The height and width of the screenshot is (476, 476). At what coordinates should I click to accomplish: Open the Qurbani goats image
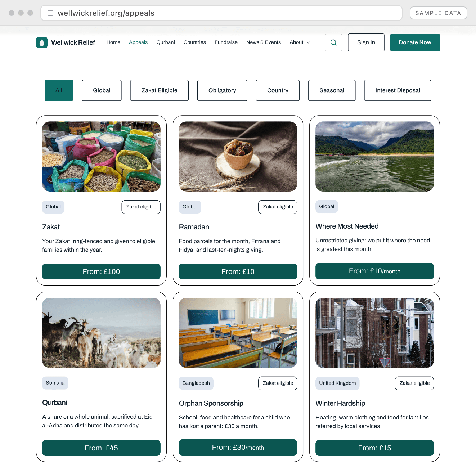tap(101, 333)
